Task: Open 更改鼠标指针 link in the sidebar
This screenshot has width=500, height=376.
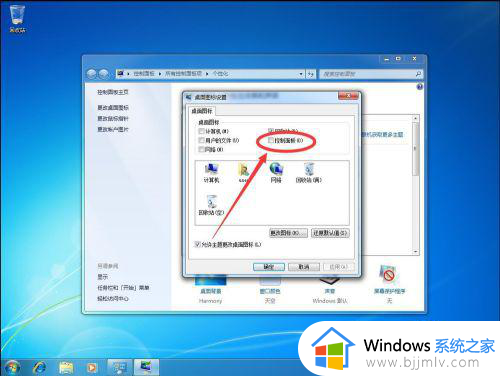Action: pos(113,118)
